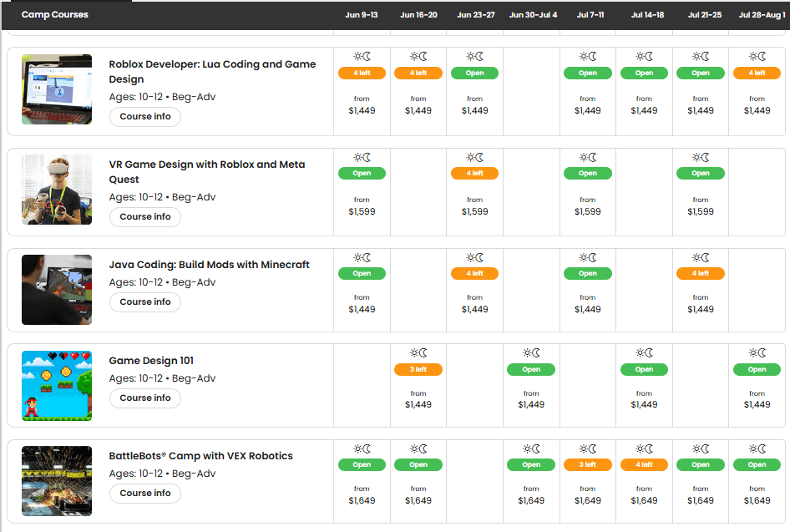The height and width of the screenshot is (532, 790).
Task: Select the '3 left' badge for BattleBots Jul 7-11
Action: tap(588, 464)
